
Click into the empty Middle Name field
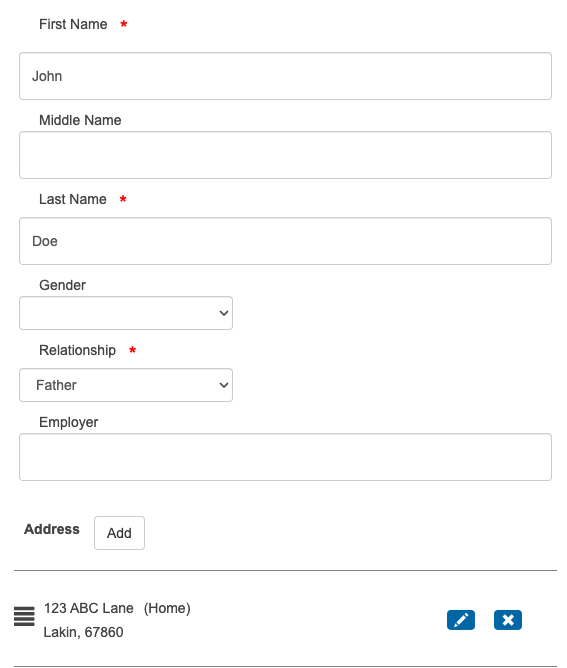click(x=285, y=155)
